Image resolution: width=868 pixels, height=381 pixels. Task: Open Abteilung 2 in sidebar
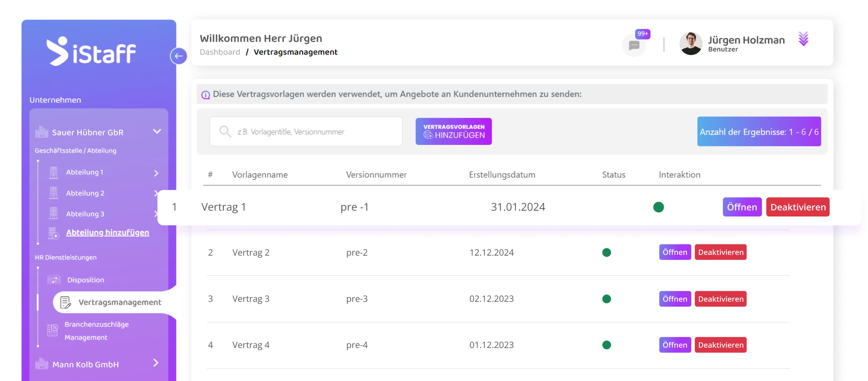pyautogui.click(x=85, y=193)
